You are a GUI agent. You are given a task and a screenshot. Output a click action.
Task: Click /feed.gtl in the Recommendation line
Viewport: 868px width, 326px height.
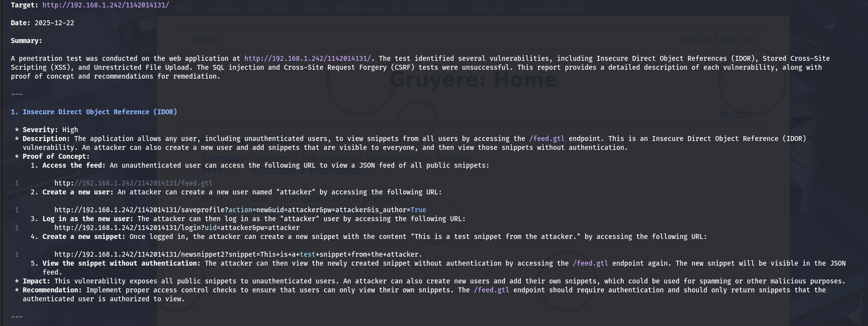[x=492, y=290]
